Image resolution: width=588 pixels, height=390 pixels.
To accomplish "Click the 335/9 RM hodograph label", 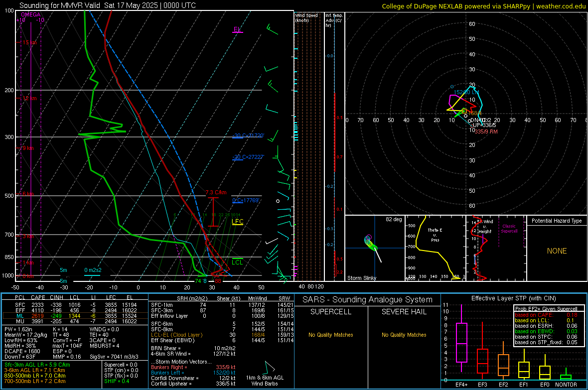I will tap(486, 131).
